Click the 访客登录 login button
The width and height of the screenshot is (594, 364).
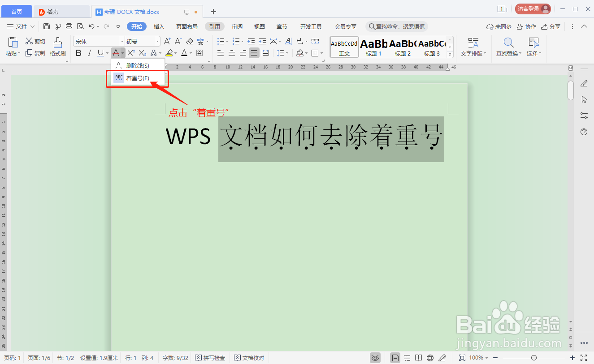[533, 9]
